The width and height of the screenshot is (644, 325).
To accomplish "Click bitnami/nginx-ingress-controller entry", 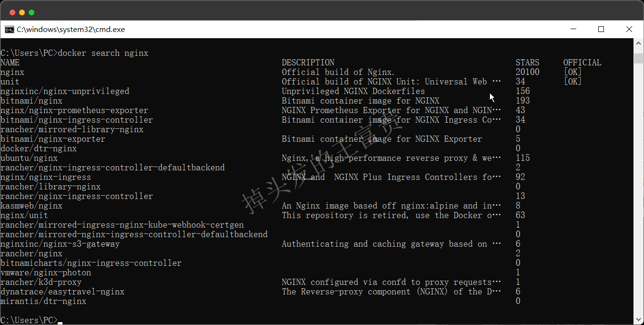I will 77,120.
